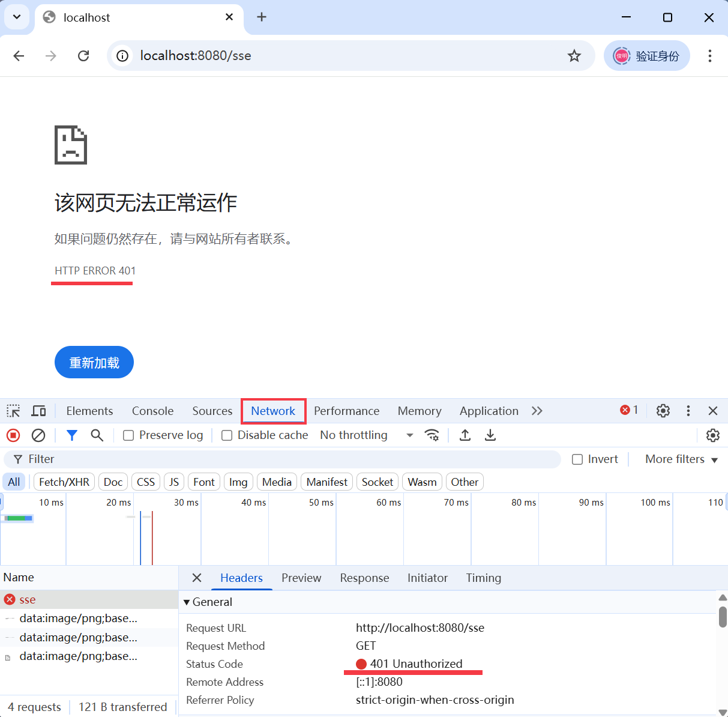Filter requests by Fetch/XHR type

tap(64, 482)
